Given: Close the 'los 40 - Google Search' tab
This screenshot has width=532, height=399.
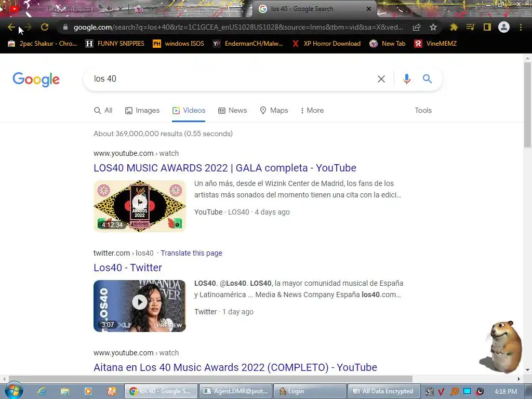Looking at the screenshot, I should (x=369, y=9).
